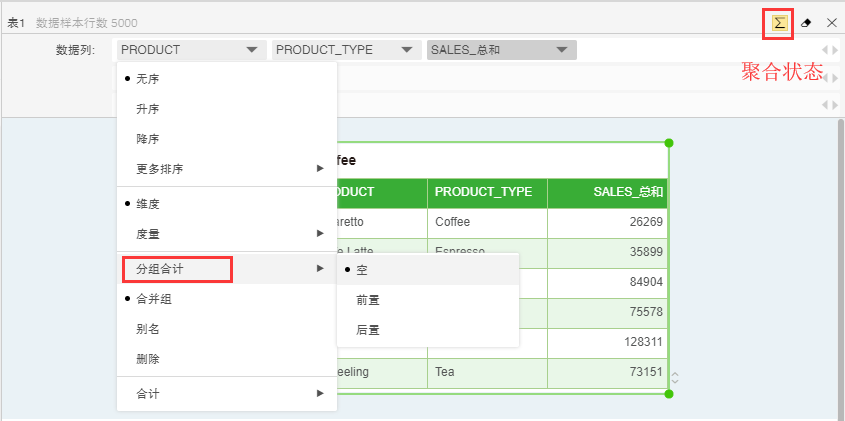Screen dimensions: 845x421
Task: Select 前置 in the subtotal submenu
Action: [x=367, y=299]
